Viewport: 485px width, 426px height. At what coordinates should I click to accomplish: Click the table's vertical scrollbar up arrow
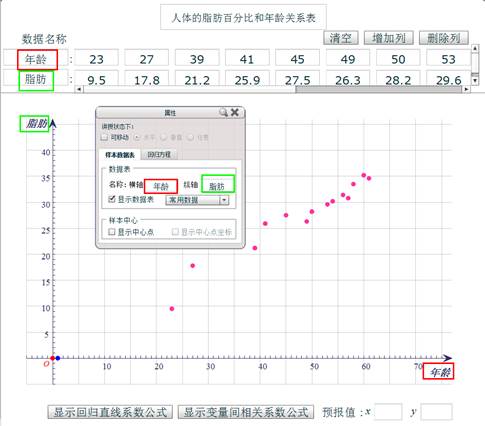click(475, 49)
